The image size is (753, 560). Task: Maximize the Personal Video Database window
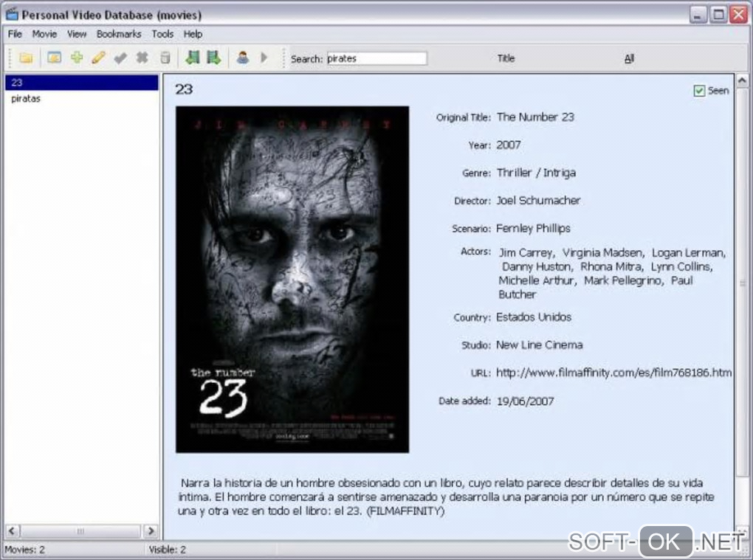718,15
